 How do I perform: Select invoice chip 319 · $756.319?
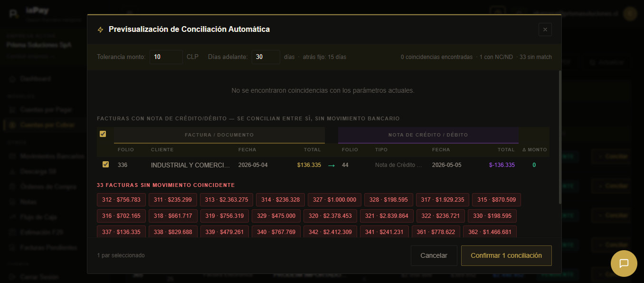(225, 216)
